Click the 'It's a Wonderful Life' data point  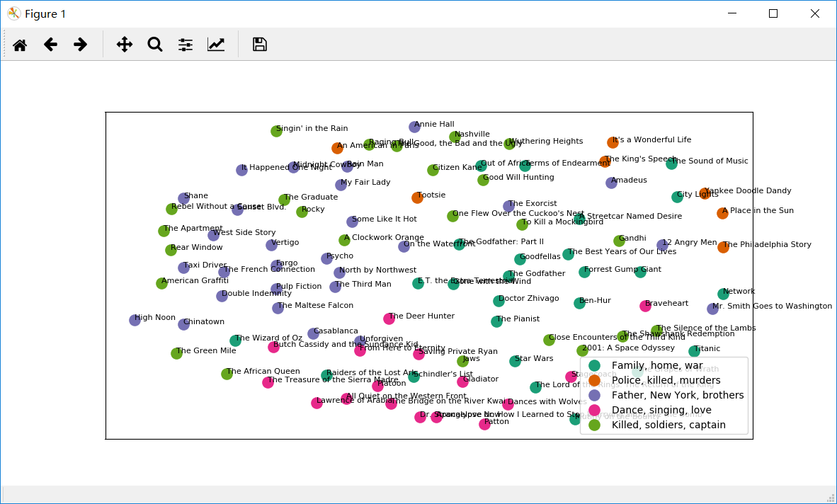click(613, 142)
